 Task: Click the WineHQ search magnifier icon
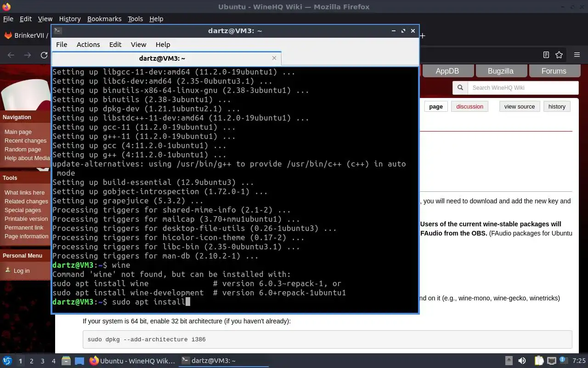[460, 87]
